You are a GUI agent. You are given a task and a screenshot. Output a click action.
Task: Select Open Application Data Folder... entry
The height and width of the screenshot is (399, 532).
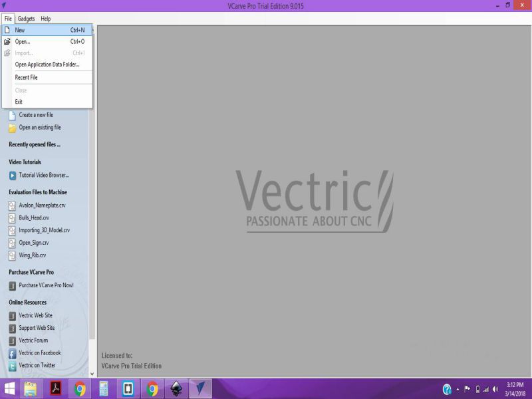47,65
